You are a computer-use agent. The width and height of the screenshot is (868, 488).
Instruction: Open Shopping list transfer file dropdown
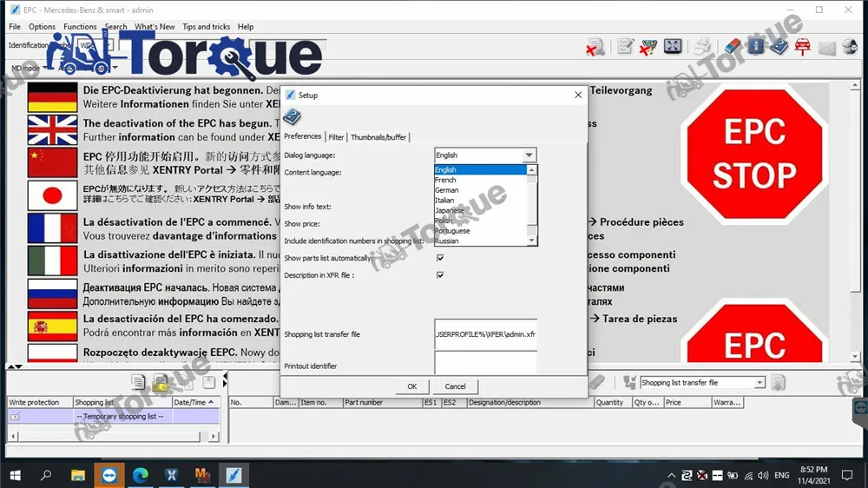(x=759, y=383)
